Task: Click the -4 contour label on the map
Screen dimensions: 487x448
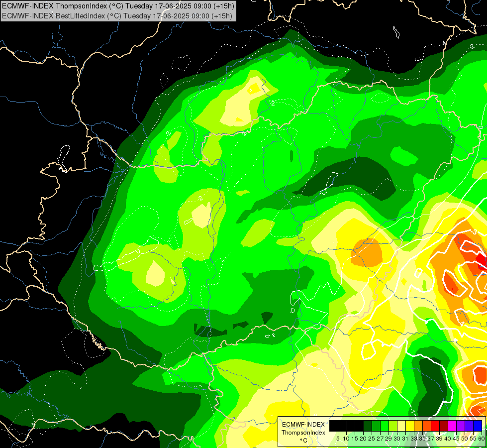Action: [x=462, y=324]
